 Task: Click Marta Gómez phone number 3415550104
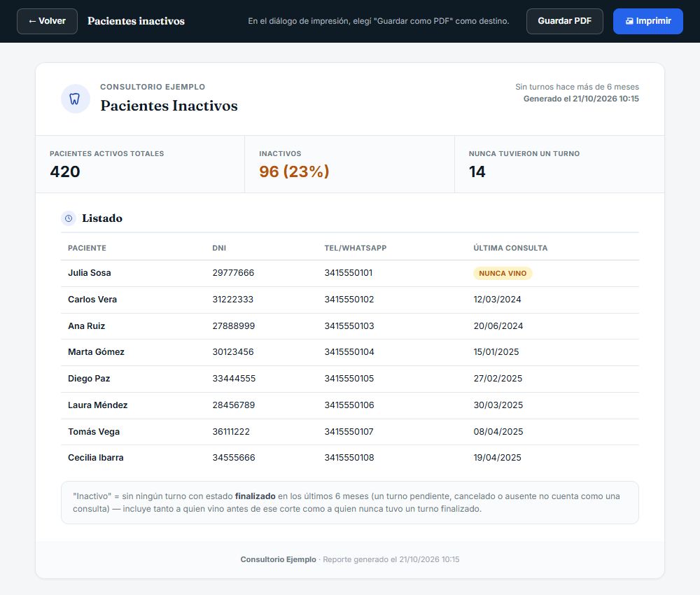point(349,351)
